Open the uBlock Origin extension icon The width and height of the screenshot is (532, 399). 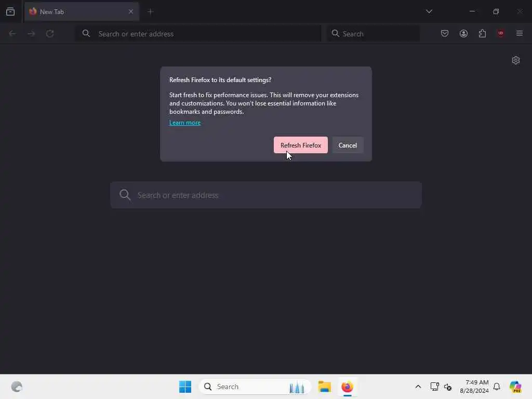point(501,33)
